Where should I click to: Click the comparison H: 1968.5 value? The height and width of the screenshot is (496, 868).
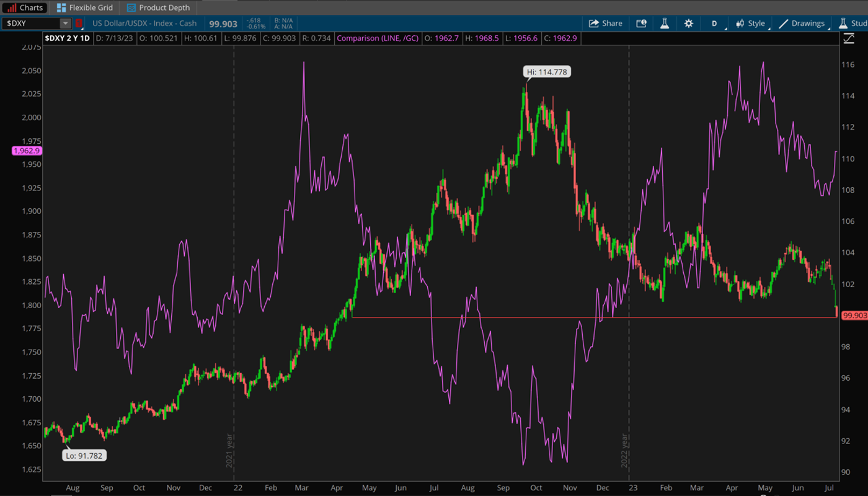point(482,38)
